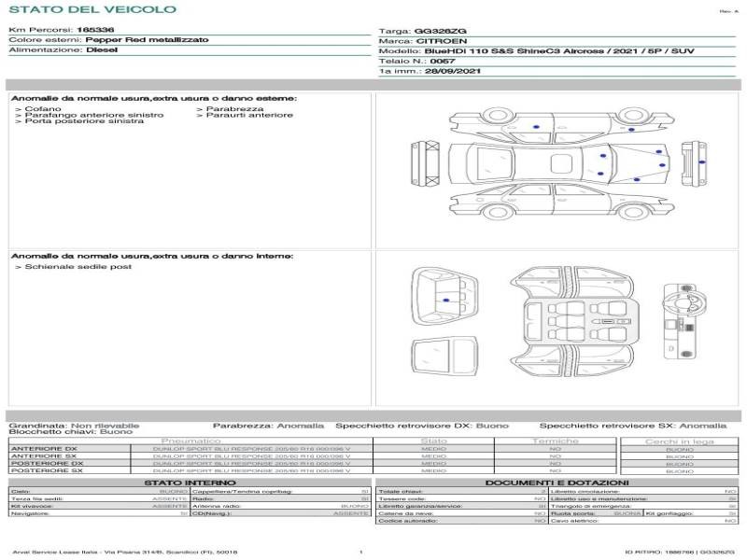The image size is (747, 560).
Task: Click the "DOCUMENTI E DOTAZIONI" section heading
Action: point(557,483)
